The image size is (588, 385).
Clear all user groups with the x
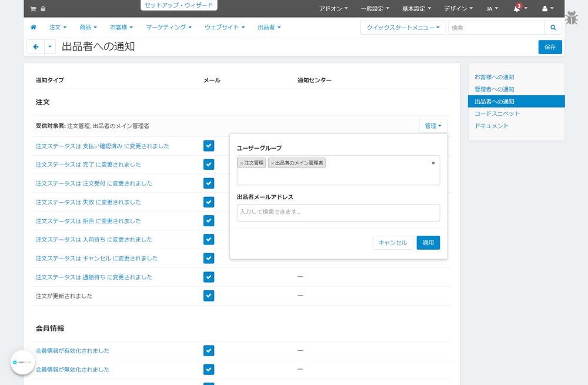pyautogui.click(x=433, y=163)
